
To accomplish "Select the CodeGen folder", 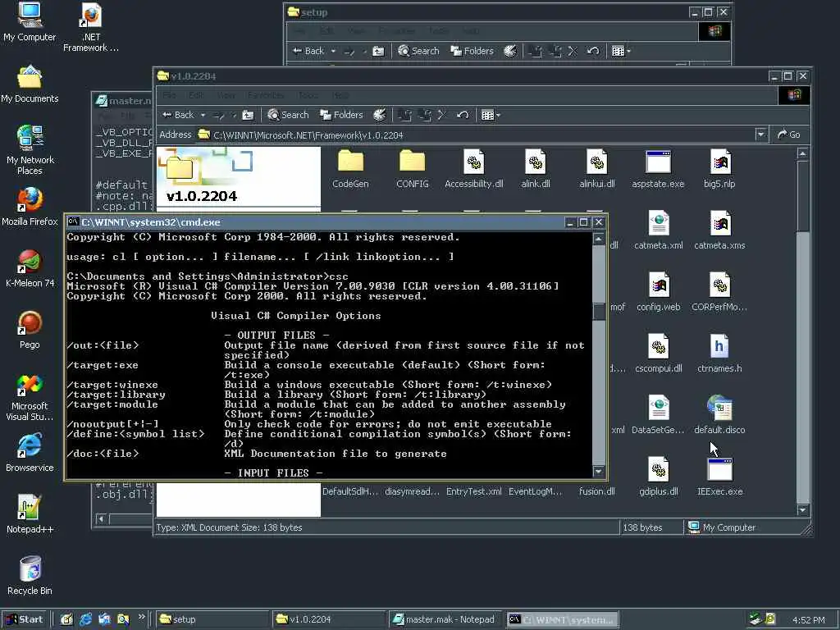I will 350,169.
